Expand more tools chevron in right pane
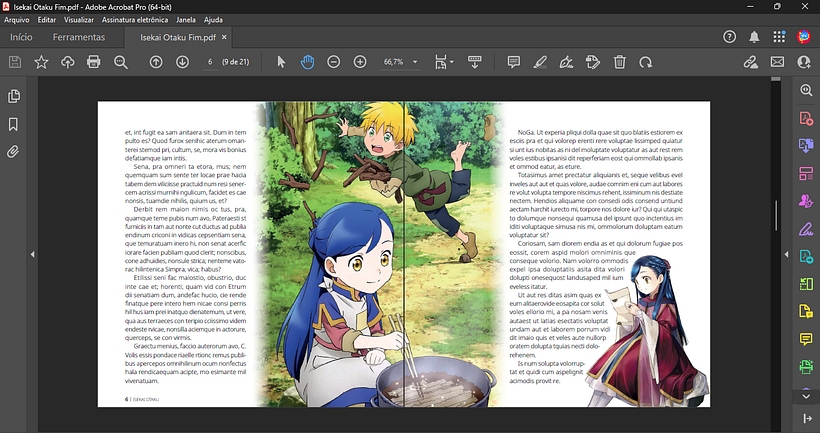 coord(806,396)
